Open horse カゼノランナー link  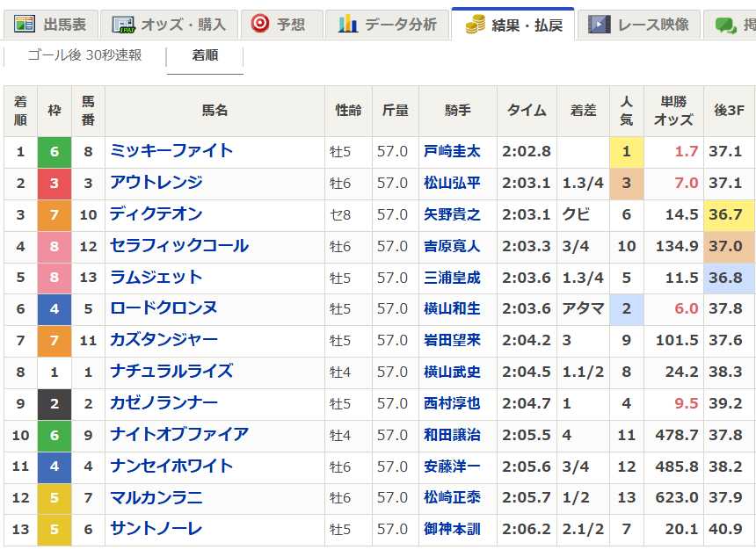point(164,402)
